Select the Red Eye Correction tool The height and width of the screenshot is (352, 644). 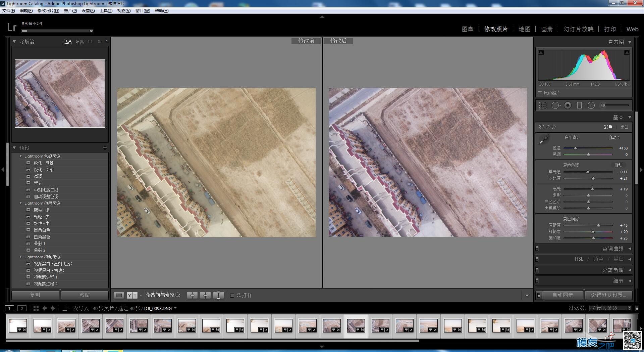click(x=568, y=105)
